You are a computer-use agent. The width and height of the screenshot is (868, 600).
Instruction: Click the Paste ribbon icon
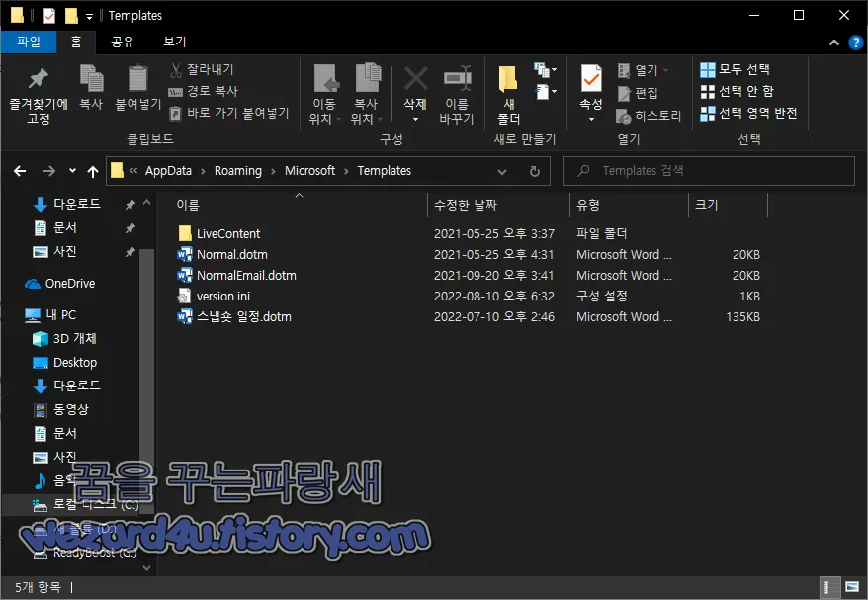(137, 87)
